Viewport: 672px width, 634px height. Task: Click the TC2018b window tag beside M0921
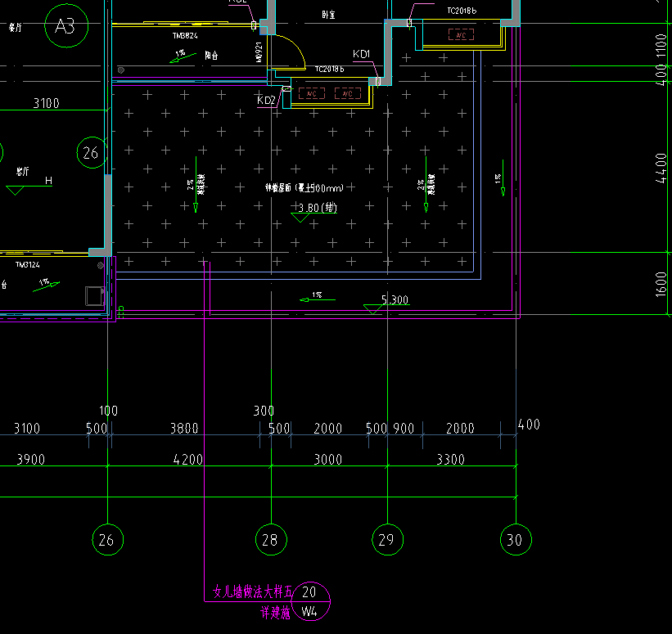(x=330, y=69)
